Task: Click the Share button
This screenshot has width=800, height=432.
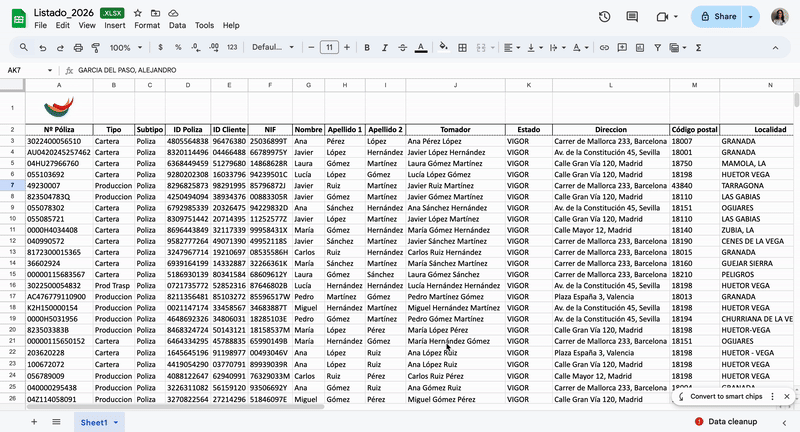Action: click(x=717, y=17)
